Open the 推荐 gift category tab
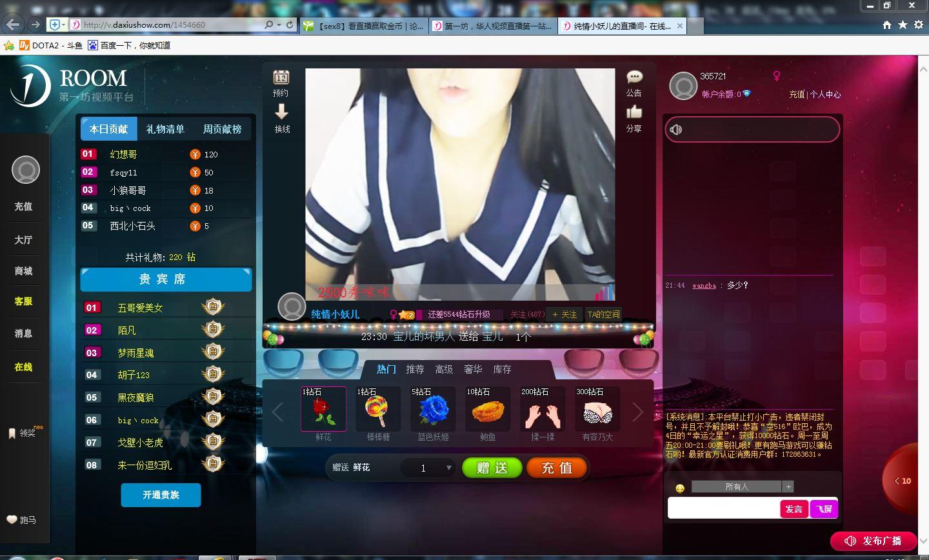The height and width of the screenshot is (560, 929). [415, 369]
